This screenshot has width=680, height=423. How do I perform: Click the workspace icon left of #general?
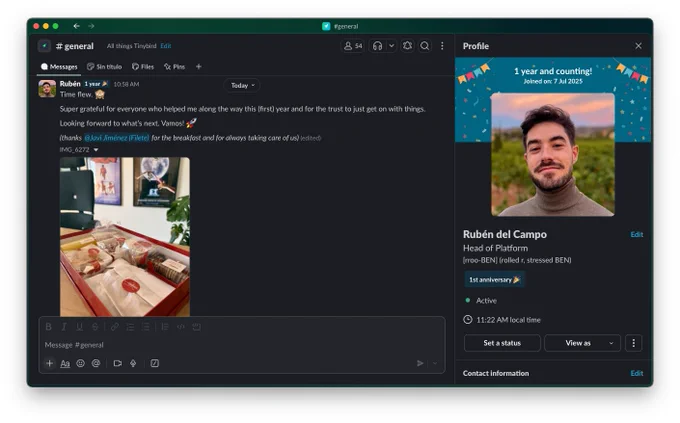click(x=44, y=46)
